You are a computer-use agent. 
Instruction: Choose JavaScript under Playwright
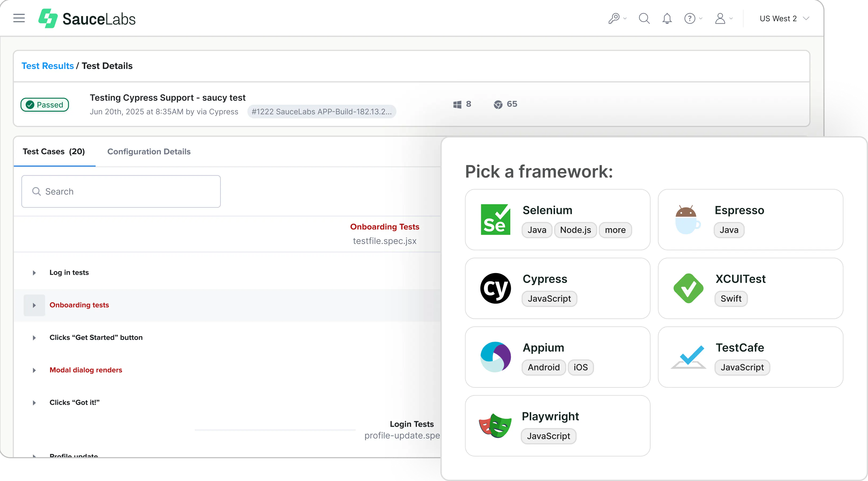pyautogui.click(x=548, y=436)
